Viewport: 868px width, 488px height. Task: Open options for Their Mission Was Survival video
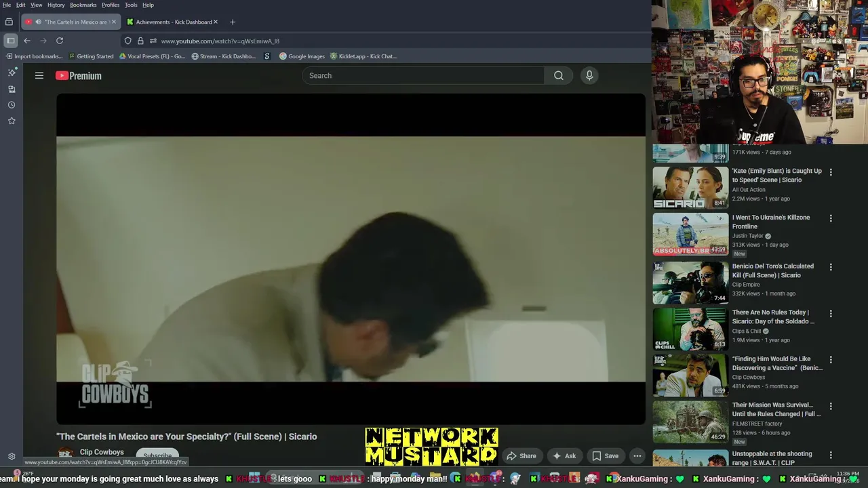[x=831, y=406]
